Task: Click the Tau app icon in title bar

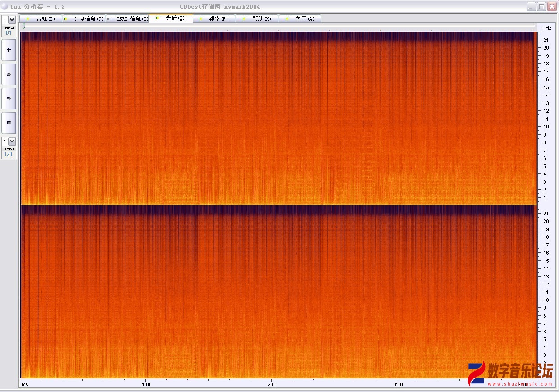Action: click(5, 6)
